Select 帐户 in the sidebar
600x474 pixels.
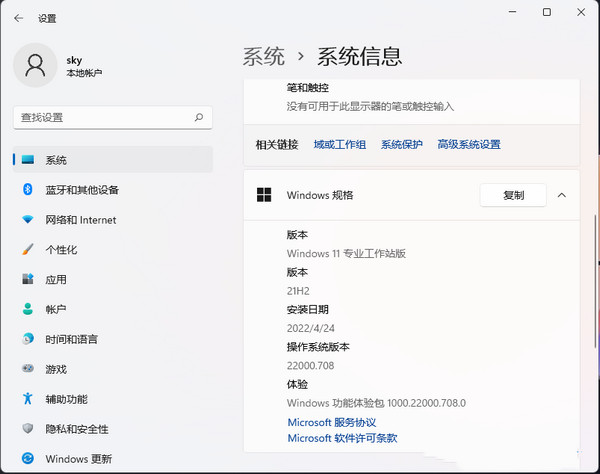(x=113, y=309)
